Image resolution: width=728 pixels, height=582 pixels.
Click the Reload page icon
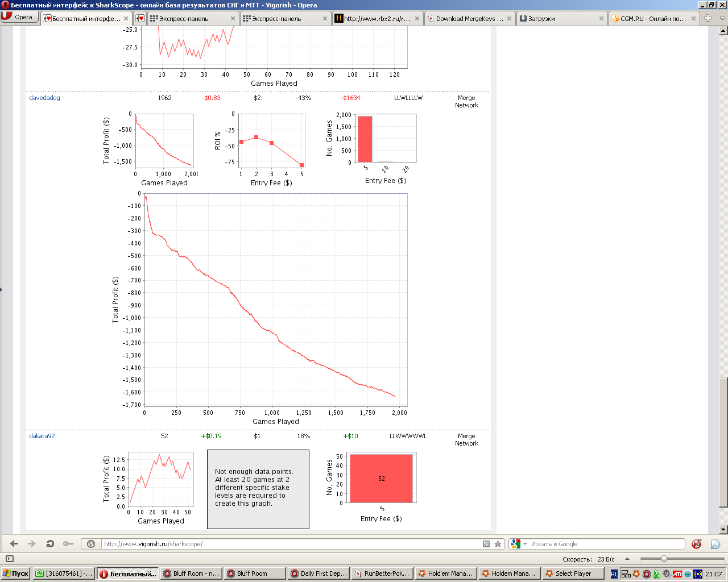pos(50,544)
